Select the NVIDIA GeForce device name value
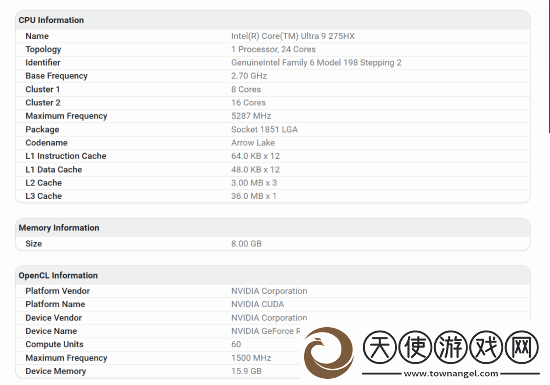550x385 pixels. click(266, 331)
